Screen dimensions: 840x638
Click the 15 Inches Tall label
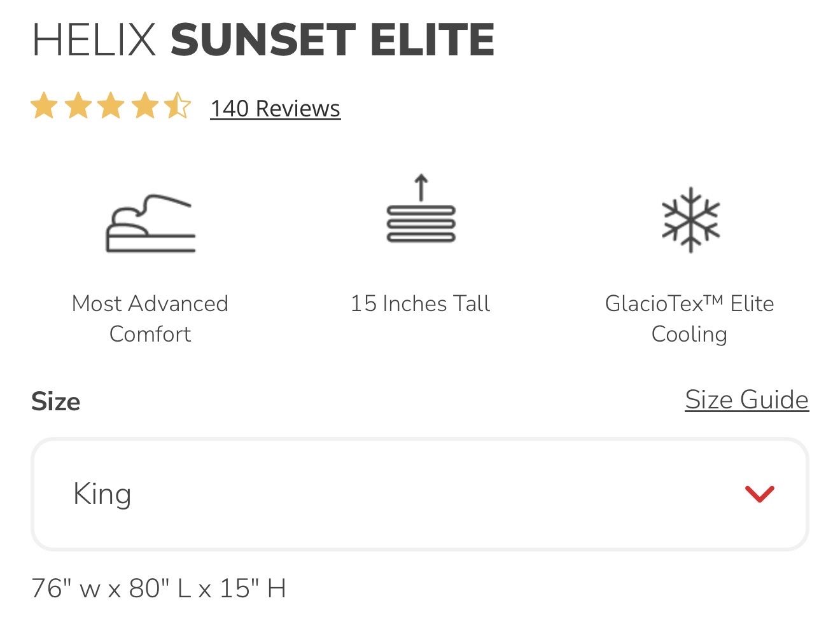click(420, 303)
